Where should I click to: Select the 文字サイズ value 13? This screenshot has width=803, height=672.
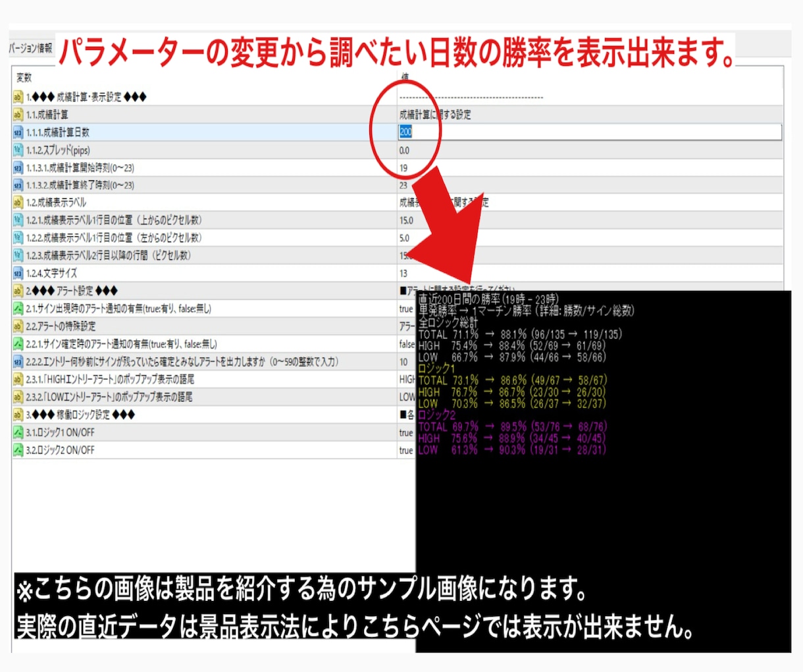[403, 273]
